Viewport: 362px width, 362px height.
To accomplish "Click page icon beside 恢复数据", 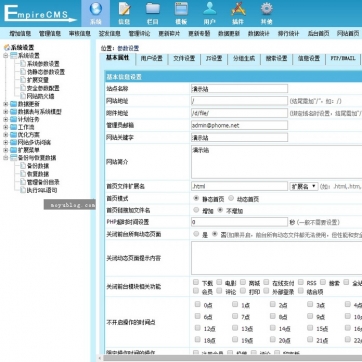I will tap(23, 174).
